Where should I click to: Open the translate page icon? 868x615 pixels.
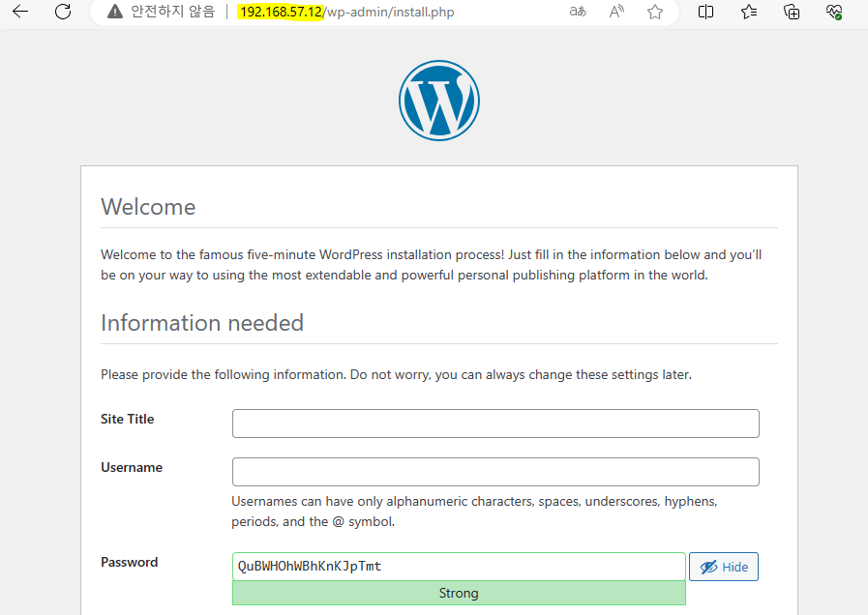[x=578, y=12]
